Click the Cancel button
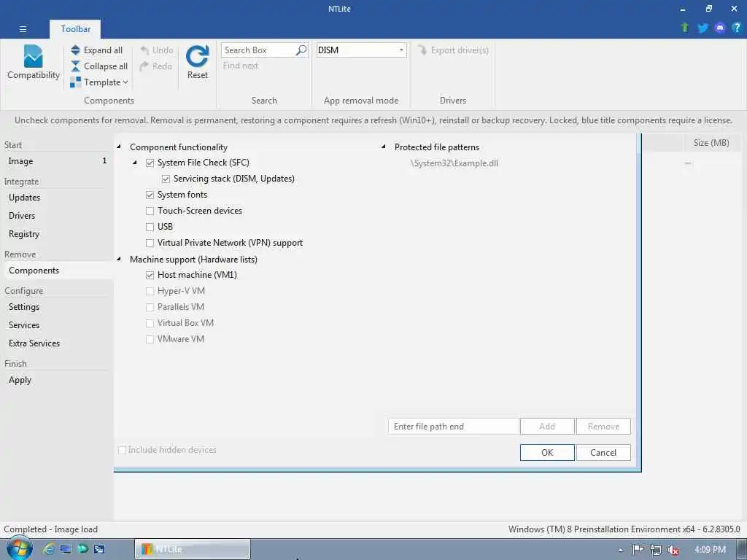The width and height of the screenshot is (747, 560). click(603, 452)
